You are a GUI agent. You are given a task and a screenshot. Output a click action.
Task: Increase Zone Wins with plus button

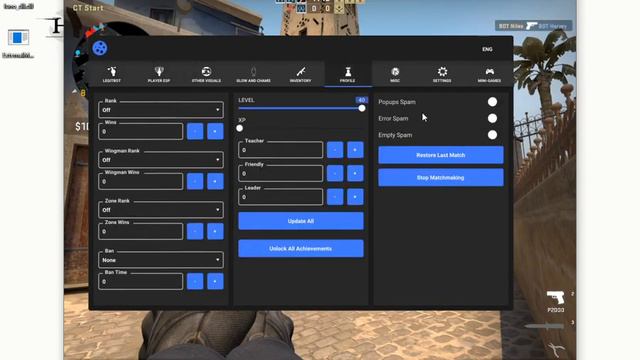(x=215, y=231)
